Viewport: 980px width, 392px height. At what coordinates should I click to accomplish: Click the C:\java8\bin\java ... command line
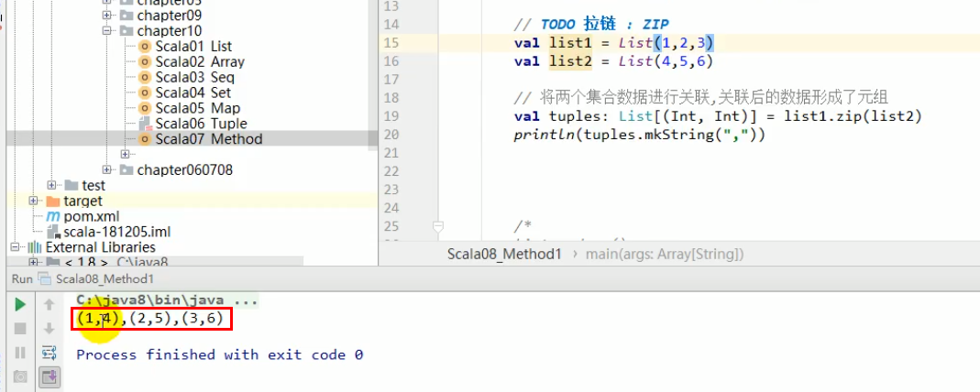tap(167, 300)
